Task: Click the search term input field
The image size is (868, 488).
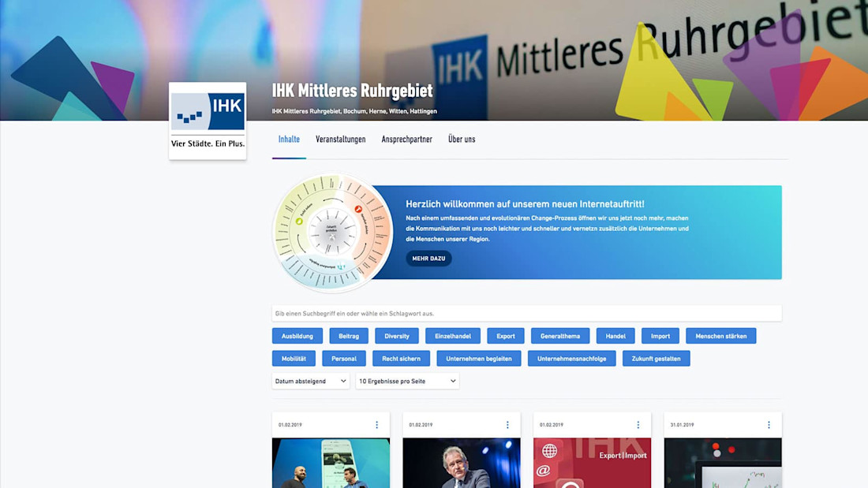Action: (526, 313)
